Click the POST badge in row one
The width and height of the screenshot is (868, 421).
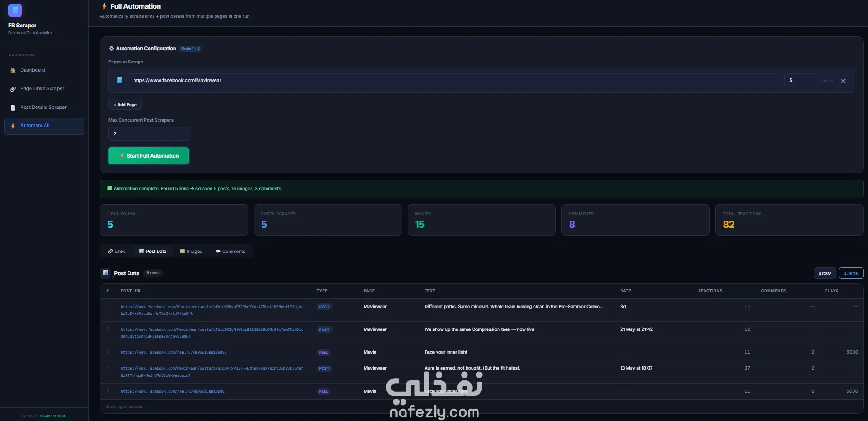[x=324, y=307]
